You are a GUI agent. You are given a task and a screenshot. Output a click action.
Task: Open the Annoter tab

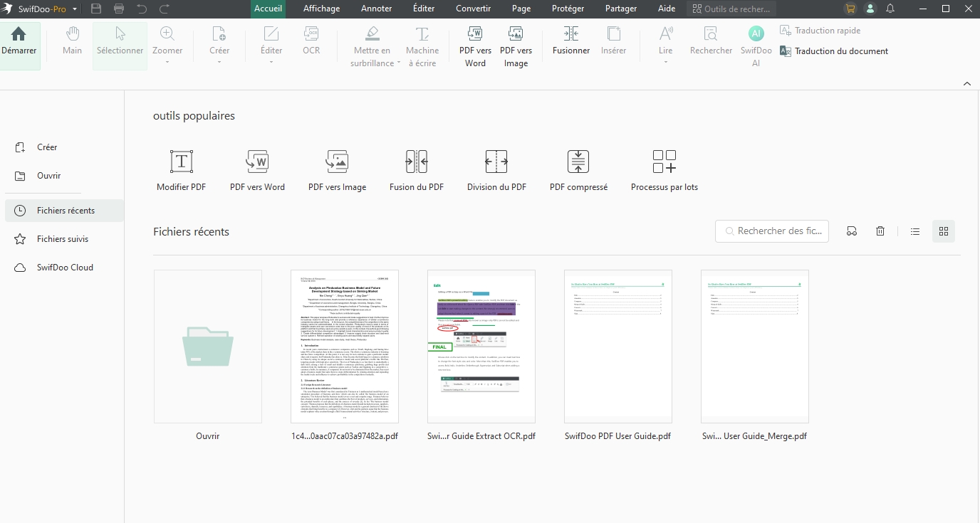click(x=377, y=9)
